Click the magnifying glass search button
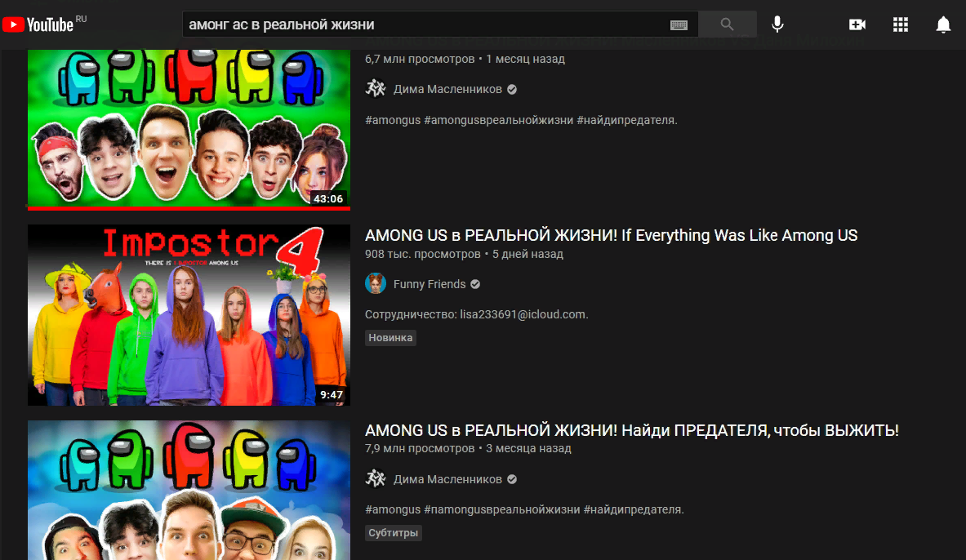 tap(727, 24)
